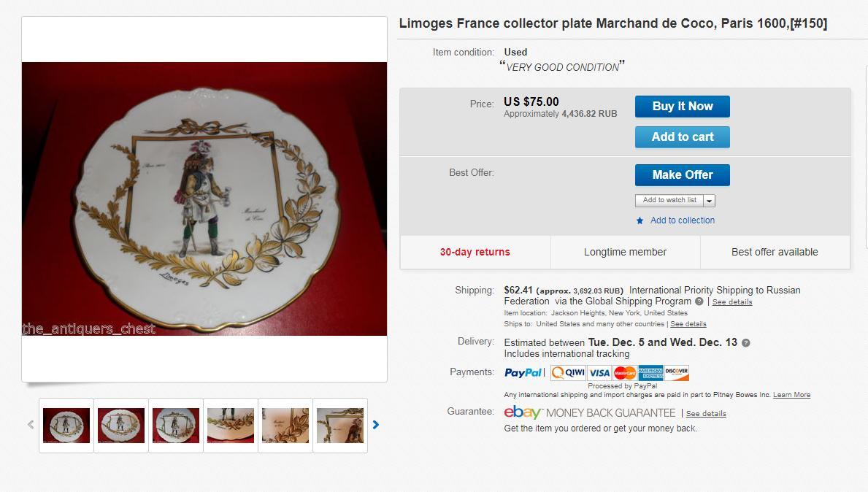Click the Add to cart button
Image resolution: width=868 pixels, height=492 pixels.
pos(682,137)
